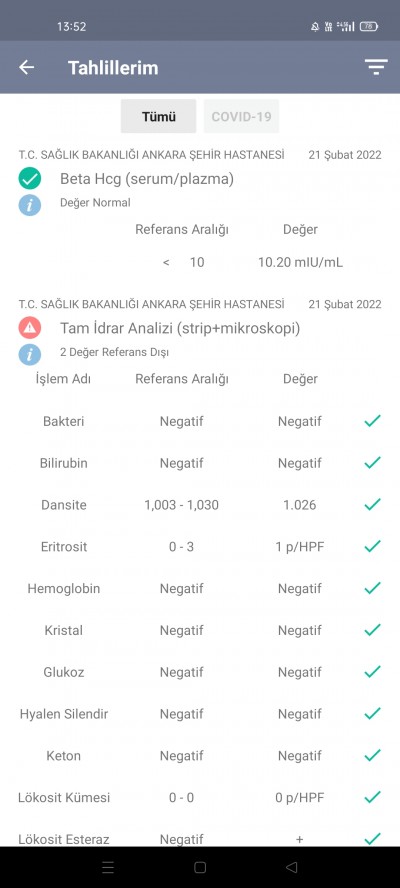The height and width of the screenshot is (888, 400).
Task: Open Tam İdrar Analizi test title
Action: pos(180,328)
